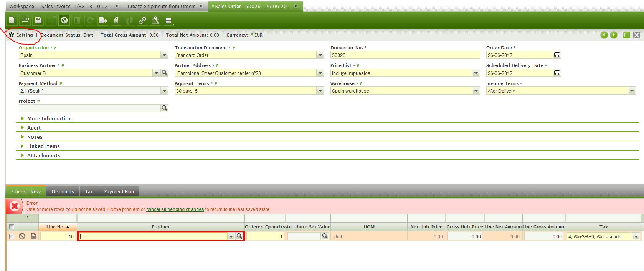Viewport: 644px width, 271px height.
Task: Open the Transaction Document dropdown
Action: (x=320, y=55)
